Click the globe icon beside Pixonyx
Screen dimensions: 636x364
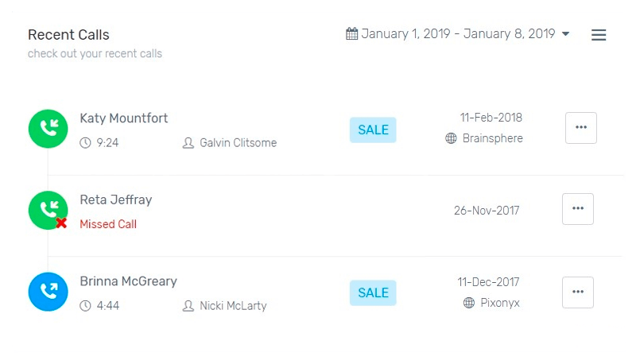(469, 303)
